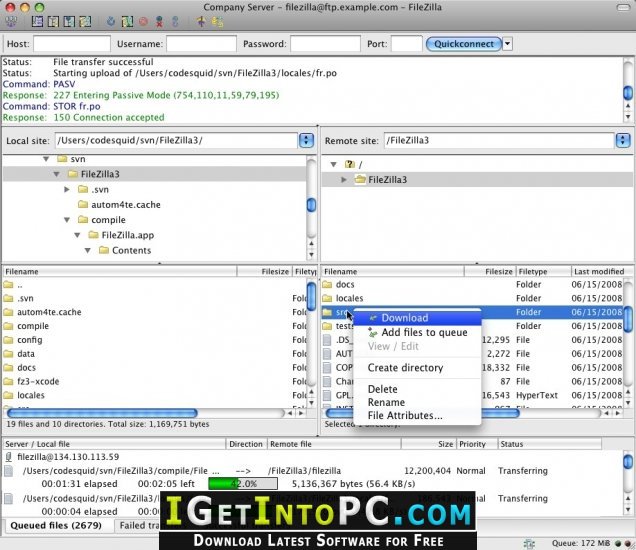Focus the Password input field
636x550 pixels.
pyautogui.click(x=325, y=44)
